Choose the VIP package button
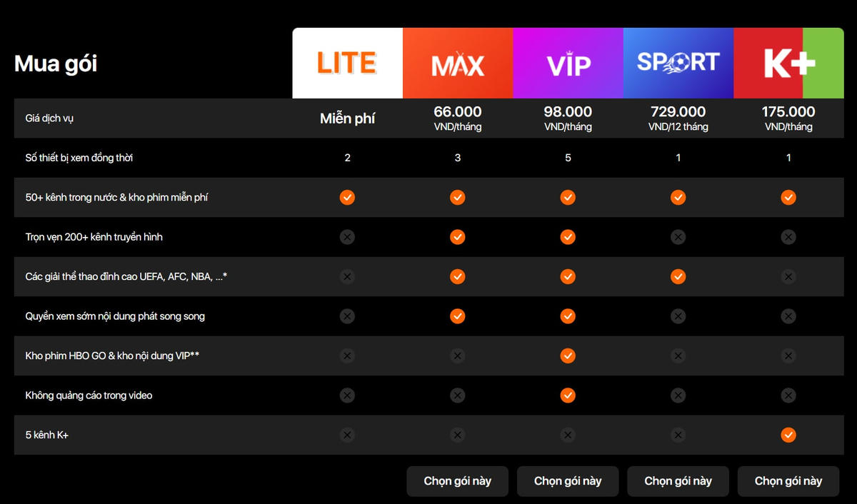 point(568,481)
